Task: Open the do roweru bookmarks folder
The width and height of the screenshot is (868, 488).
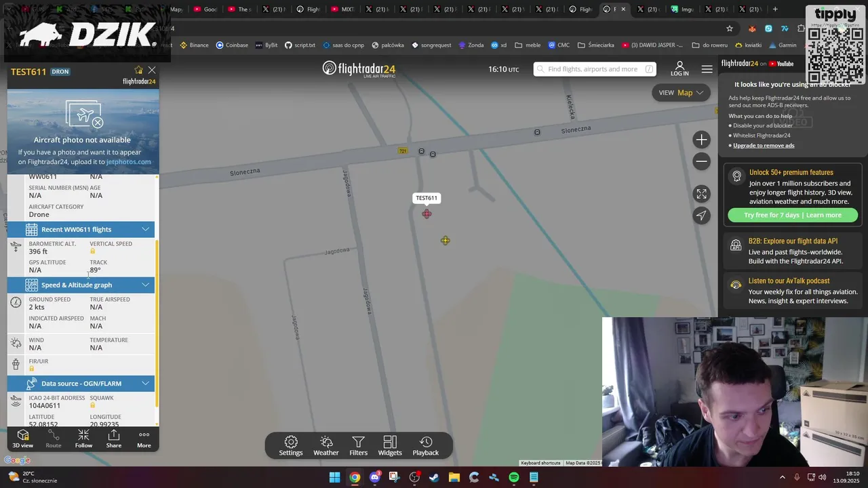Action: [x=709, y=45]
